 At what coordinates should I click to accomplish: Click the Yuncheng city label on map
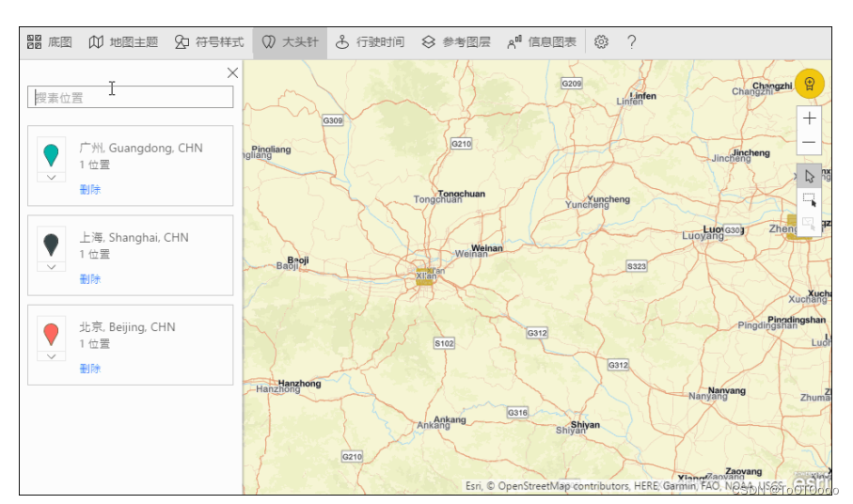click(597, 202)
